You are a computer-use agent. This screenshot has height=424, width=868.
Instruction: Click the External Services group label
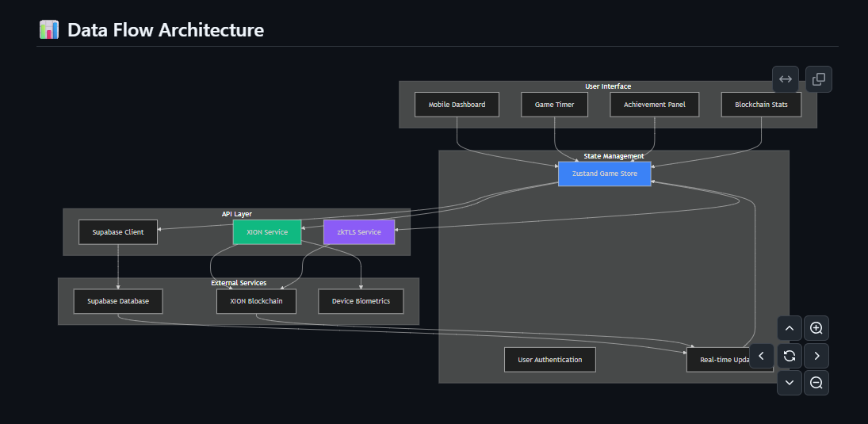pos(239,283)
